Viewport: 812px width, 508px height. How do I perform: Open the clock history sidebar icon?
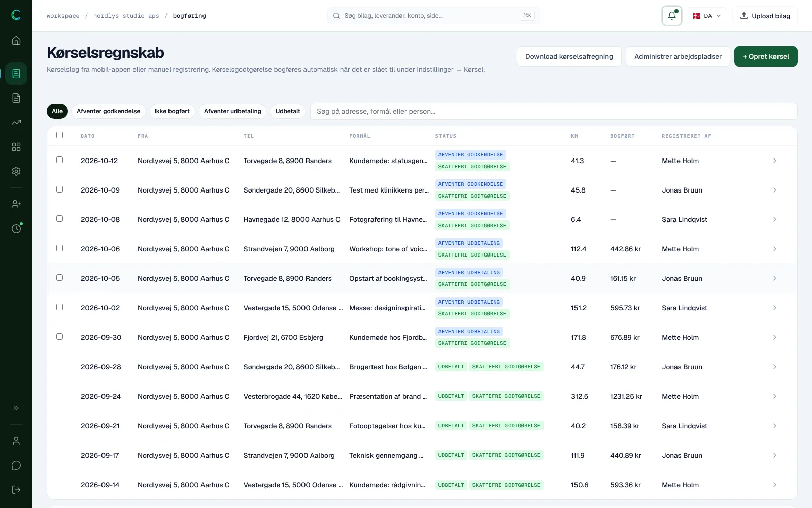(x=16, y=229)
